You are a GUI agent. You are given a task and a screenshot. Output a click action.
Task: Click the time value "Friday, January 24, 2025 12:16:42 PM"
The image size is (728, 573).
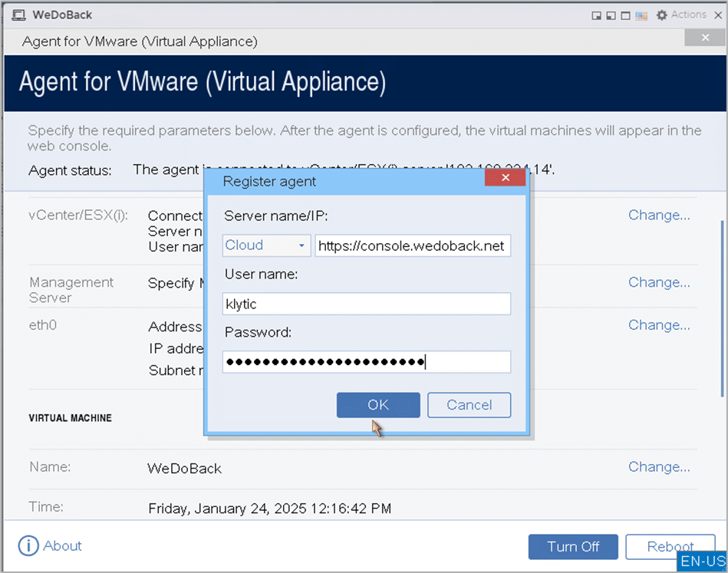tap(270, 509)
